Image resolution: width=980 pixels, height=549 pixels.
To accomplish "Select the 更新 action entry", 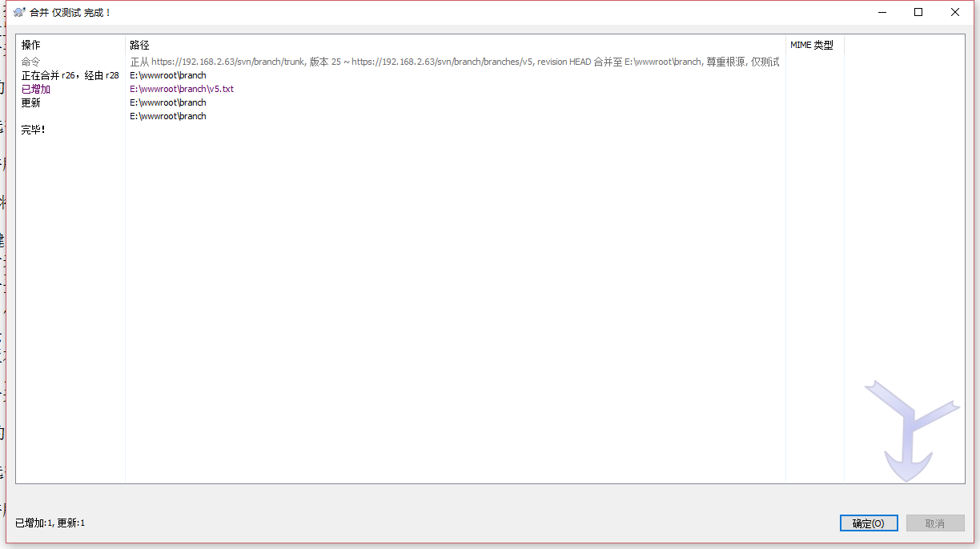I will tap(31, 102).
